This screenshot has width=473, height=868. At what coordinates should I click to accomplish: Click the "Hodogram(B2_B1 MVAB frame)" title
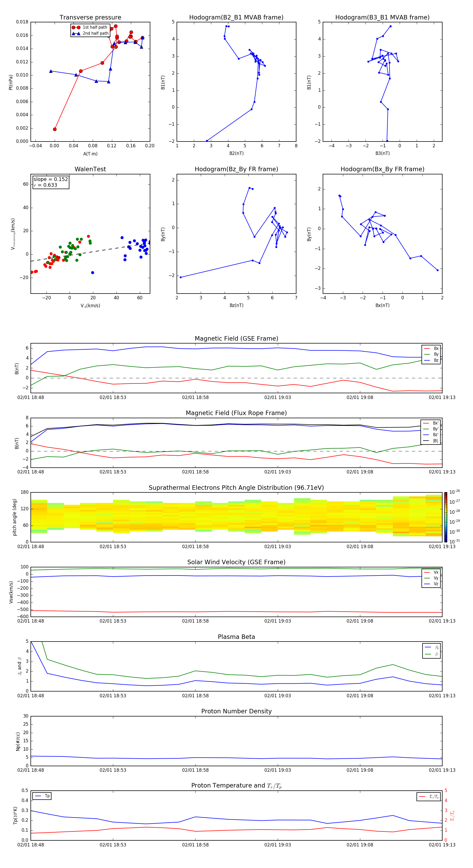tap(236, 18)
